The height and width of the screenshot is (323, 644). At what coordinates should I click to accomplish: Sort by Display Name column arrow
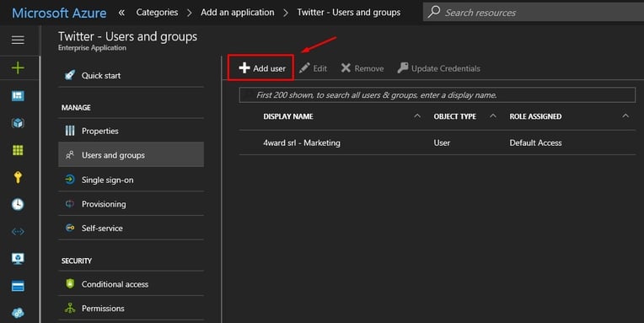417,116
